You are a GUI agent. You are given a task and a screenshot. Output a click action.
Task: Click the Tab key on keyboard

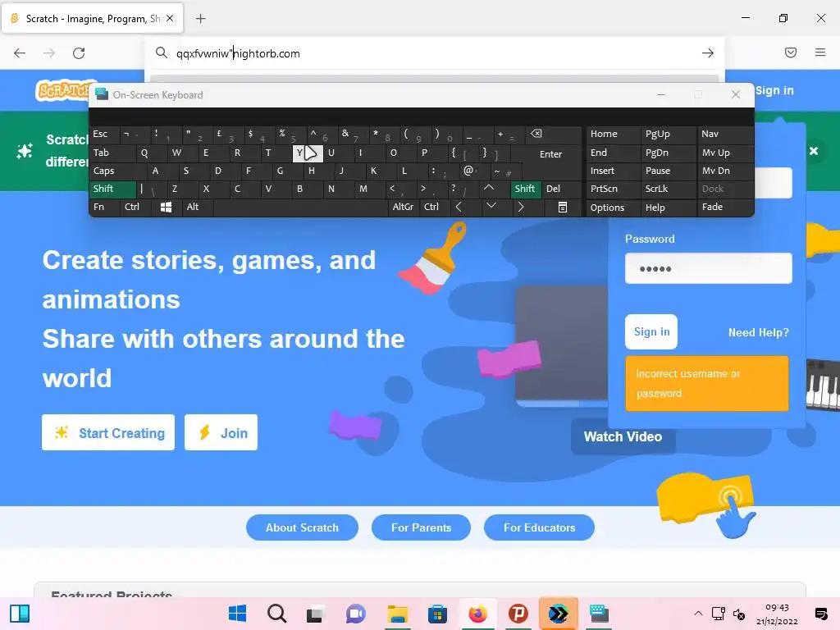[112, 153]
